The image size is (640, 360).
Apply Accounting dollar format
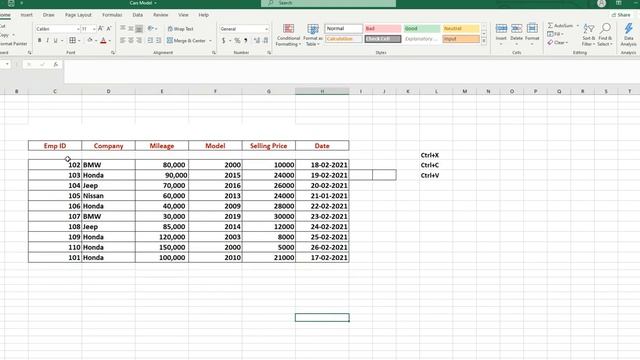click(x=224, y=40)
